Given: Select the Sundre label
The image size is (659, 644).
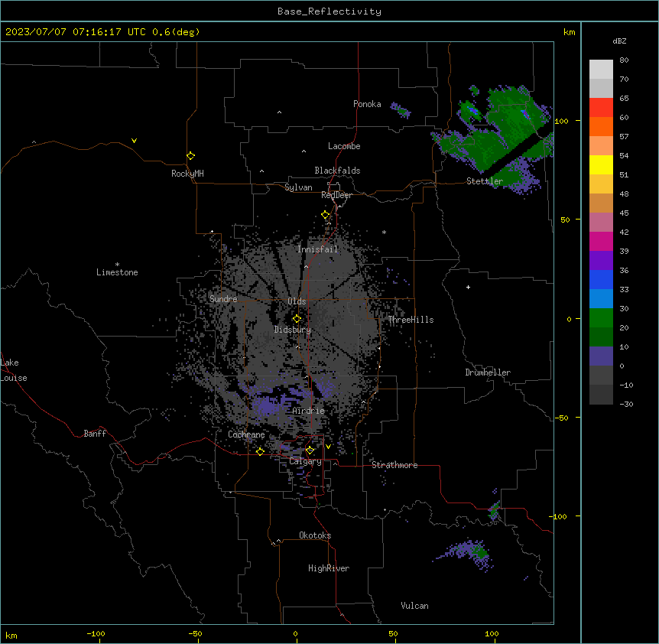Looking at the screenshot, I should [223, 299].
